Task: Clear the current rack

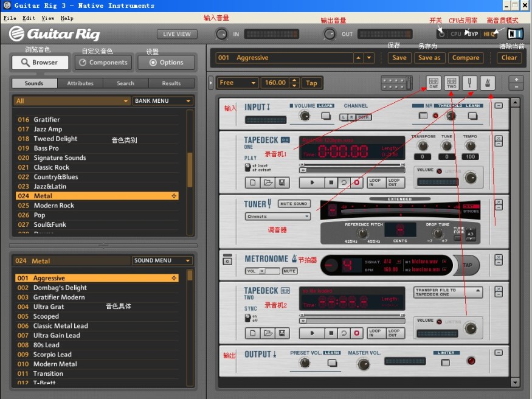Action: tap(510, 58)
